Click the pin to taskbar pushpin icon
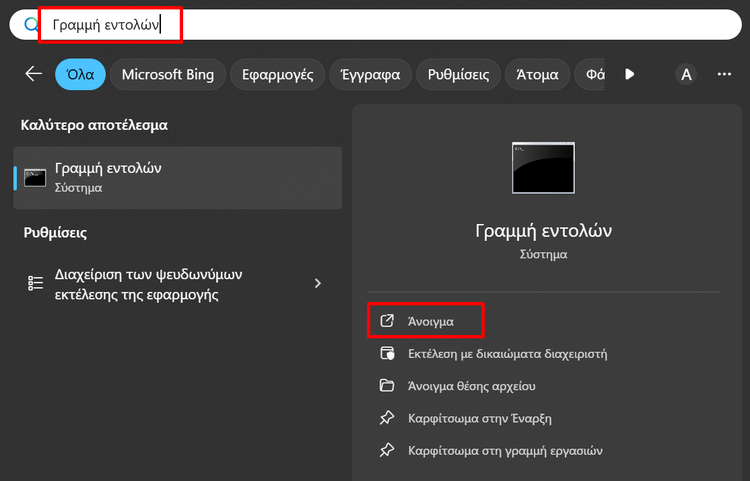 pos(387,450)
